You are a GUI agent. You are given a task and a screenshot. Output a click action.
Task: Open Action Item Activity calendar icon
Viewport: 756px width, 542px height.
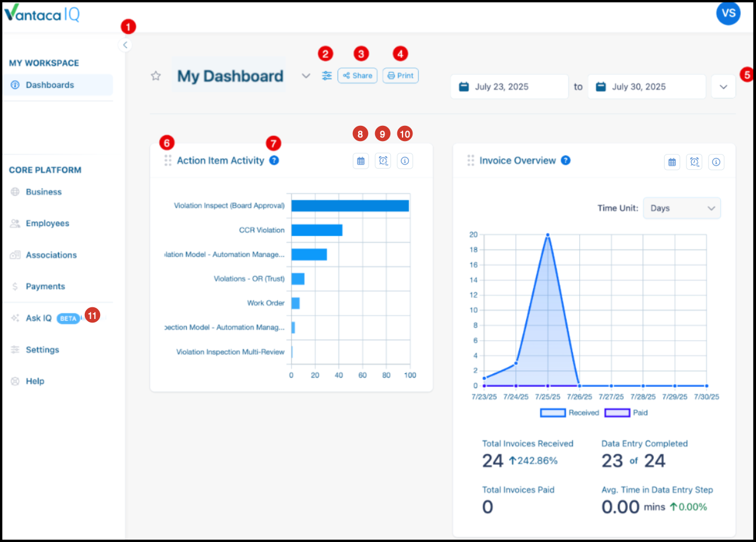coord(361,161)
